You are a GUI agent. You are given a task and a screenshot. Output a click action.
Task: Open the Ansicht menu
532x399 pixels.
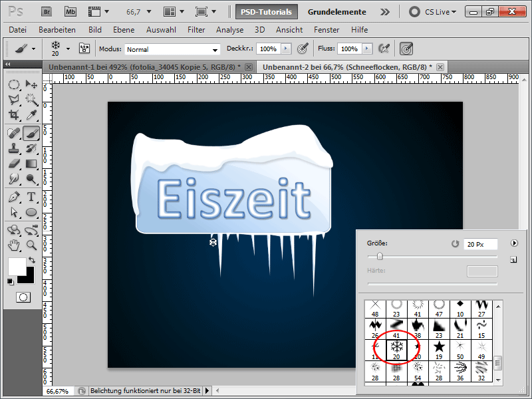click(x=289, y=30)
